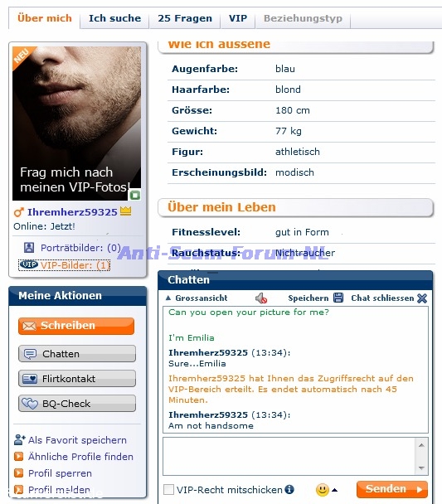Enable VIP-Recht mitschicken checkbox
The image size is (442, 504).
(x=169, y=490)
